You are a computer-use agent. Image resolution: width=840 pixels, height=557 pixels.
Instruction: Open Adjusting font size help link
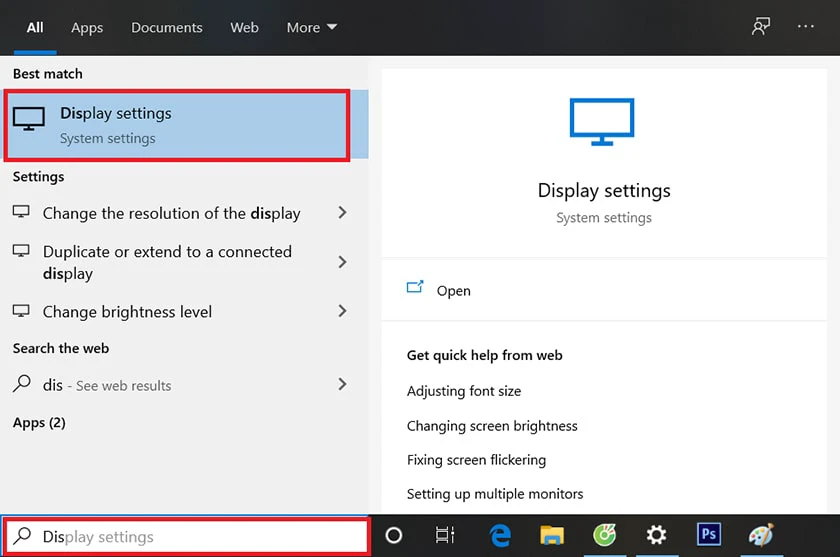pos(464,391)
